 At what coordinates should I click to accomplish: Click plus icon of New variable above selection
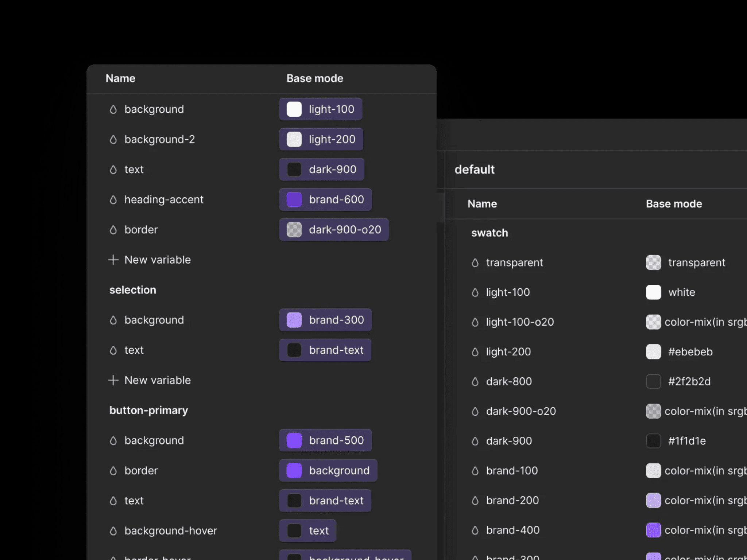point(113,260)
